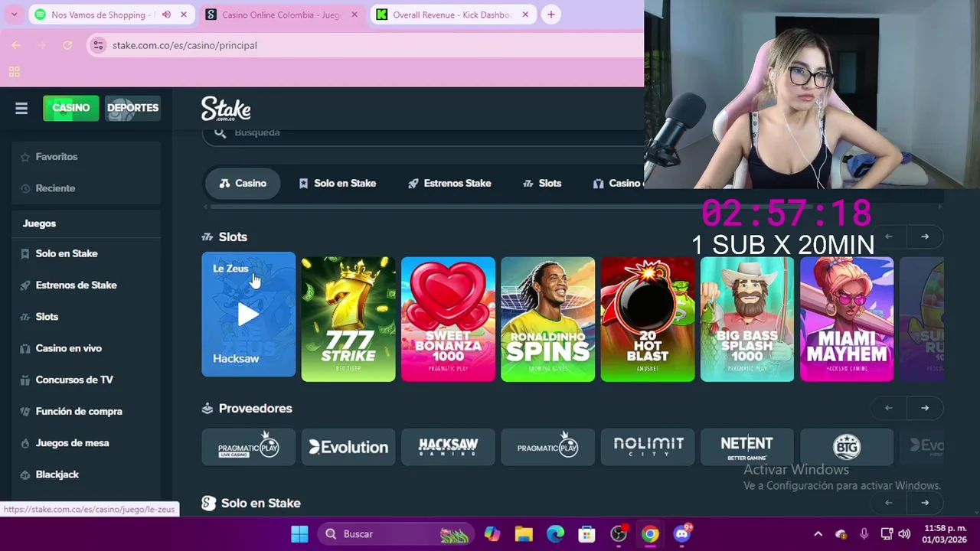Go back in browser history
This screenshot has height=551, width=980.
16,45
